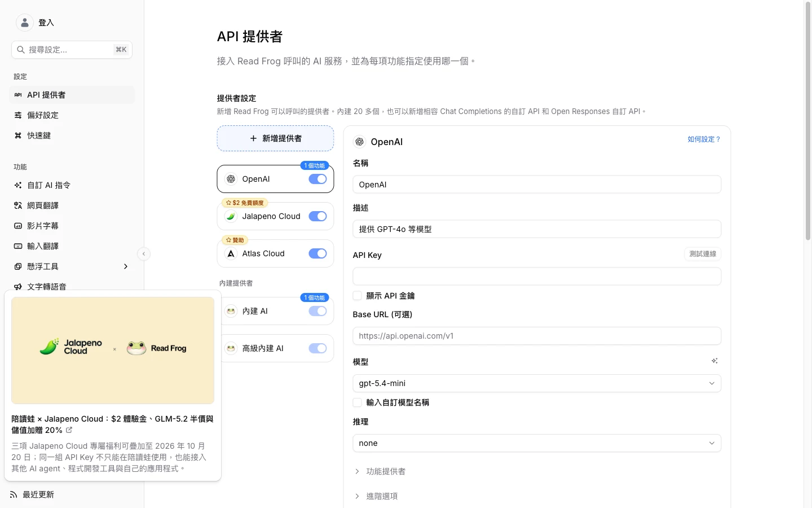The width and height of the screenshot is (812, 508).
Task: Open the gpt-5.4-mini model dropdown
Action: tap(537, 383)
